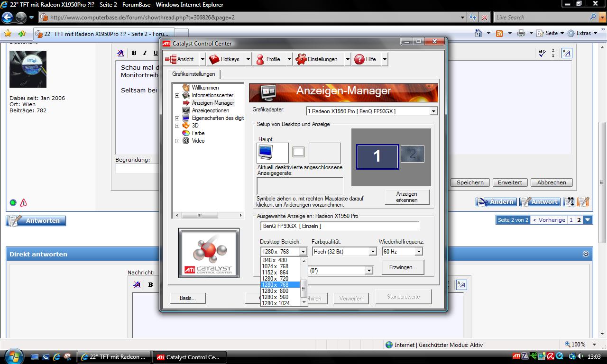Click the browser Back button
Screen dimensions: 607x364
[x=7, y=18]
